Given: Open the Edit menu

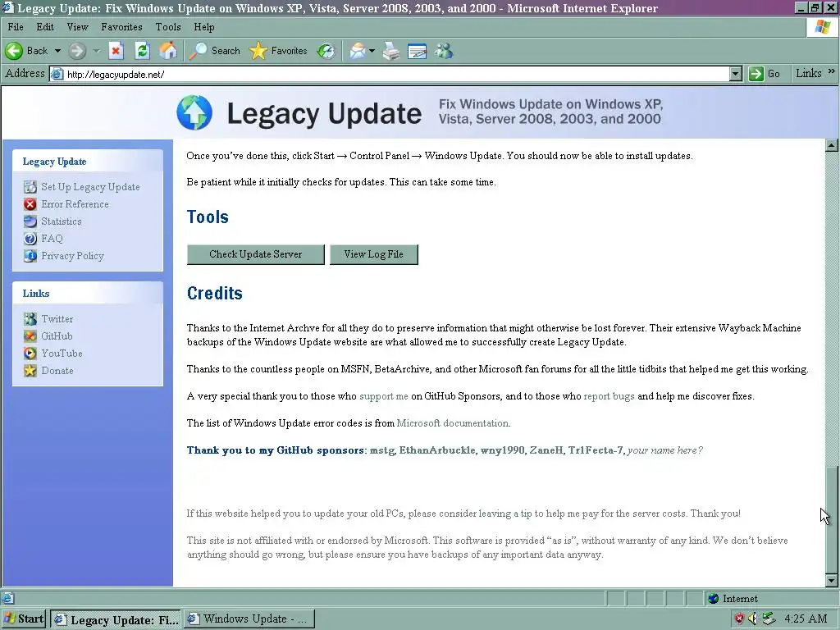Looking at the screenshot, I should [45, 27].
